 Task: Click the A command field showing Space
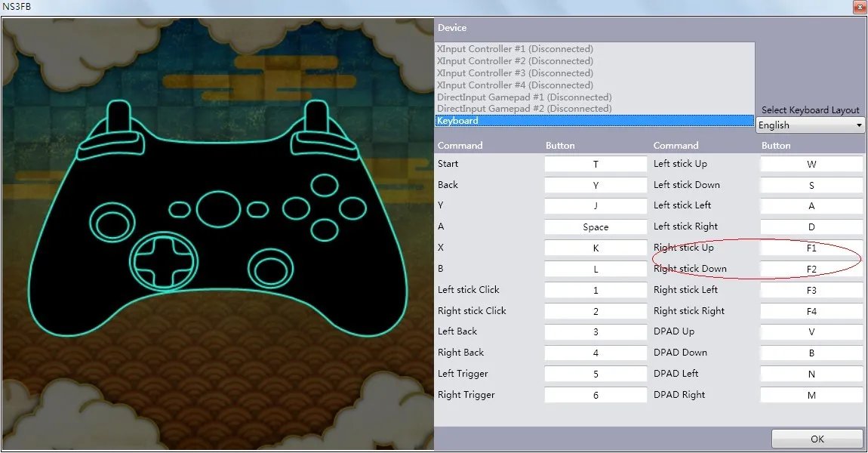pos(596,227)
